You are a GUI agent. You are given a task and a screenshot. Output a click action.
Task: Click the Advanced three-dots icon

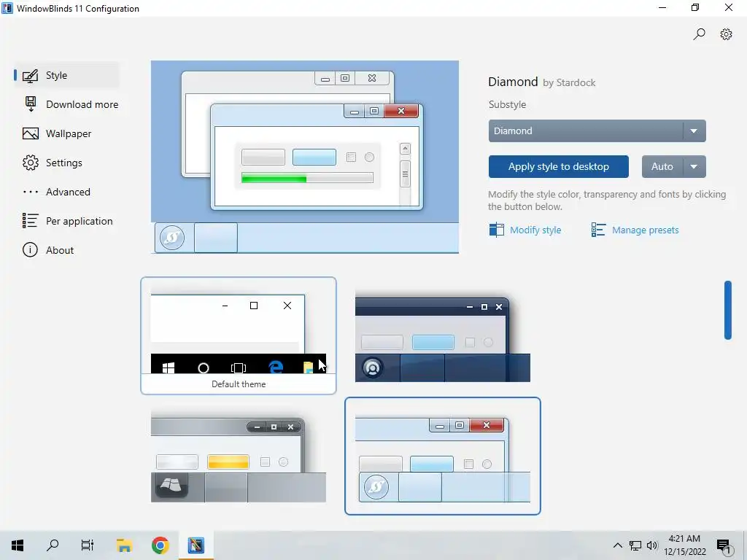tap(31, 192)
